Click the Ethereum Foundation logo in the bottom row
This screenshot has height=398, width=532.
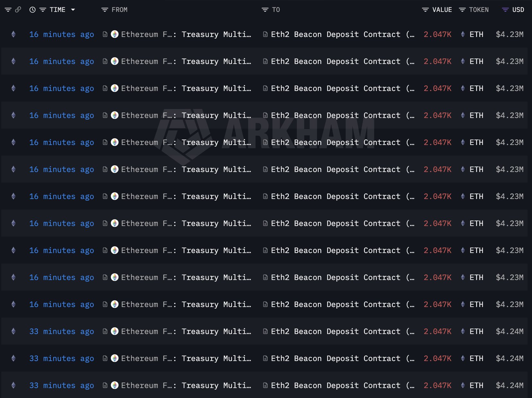pos(115,385)
